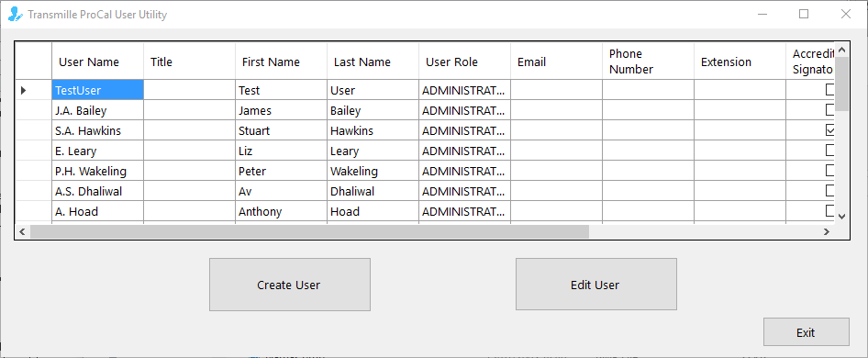Click the horizontal scrollbar right arrow
The image size is (868, 358).
pos(827,231)
